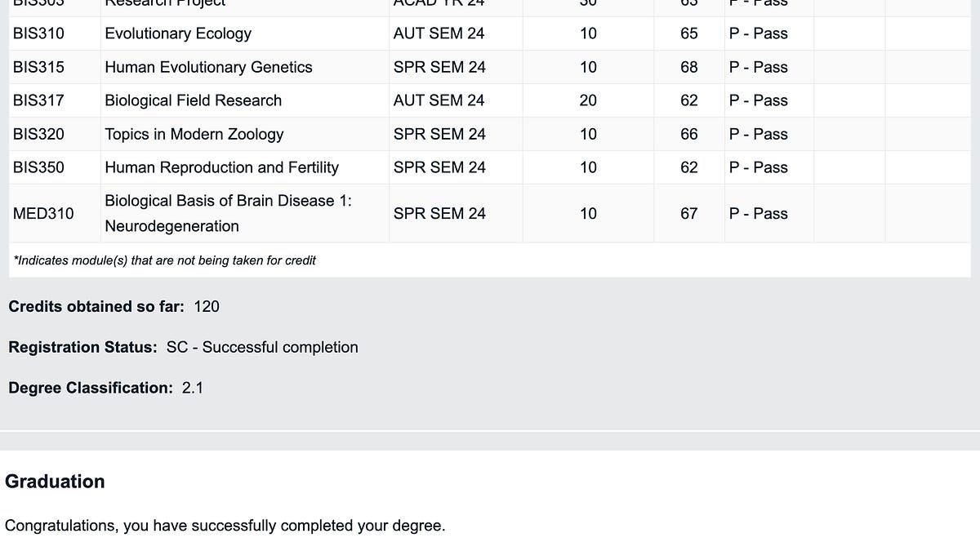
Task: Select Credits obtained so far value 120
Action: coord(207,307)
